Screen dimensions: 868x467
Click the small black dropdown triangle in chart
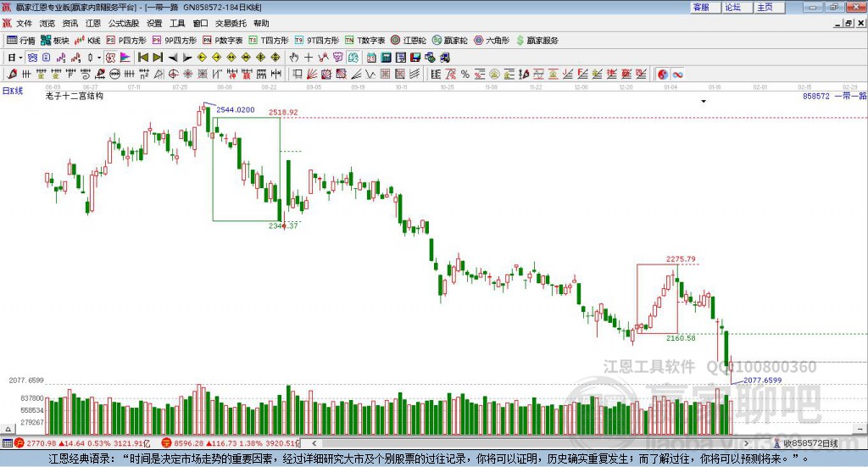pyautogui.click(x=704, y=101)
